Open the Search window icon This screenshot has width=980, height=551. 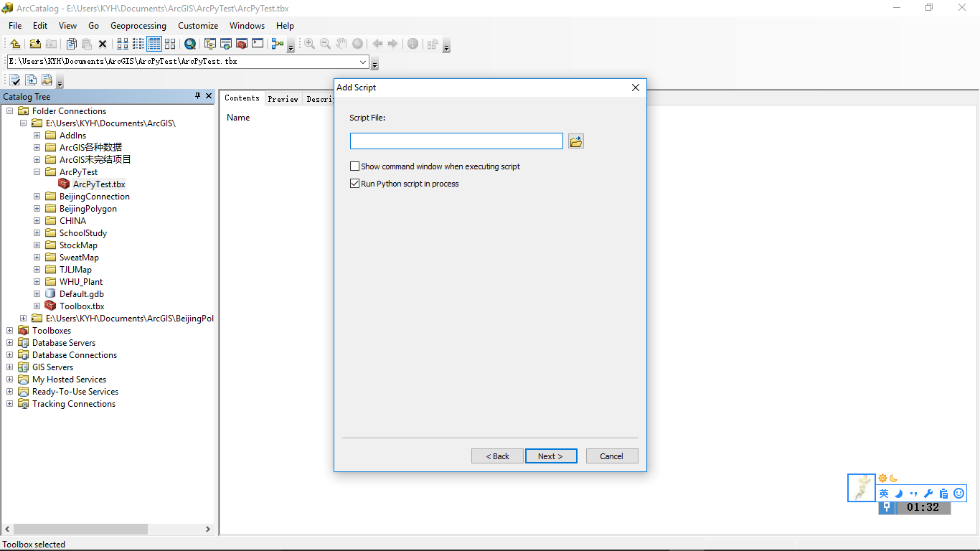226,44
